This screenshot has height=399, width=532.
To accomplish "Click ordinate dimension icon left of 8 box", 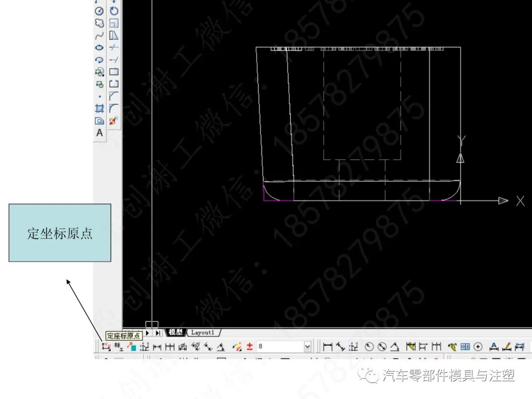I will (x=144, y=346).
